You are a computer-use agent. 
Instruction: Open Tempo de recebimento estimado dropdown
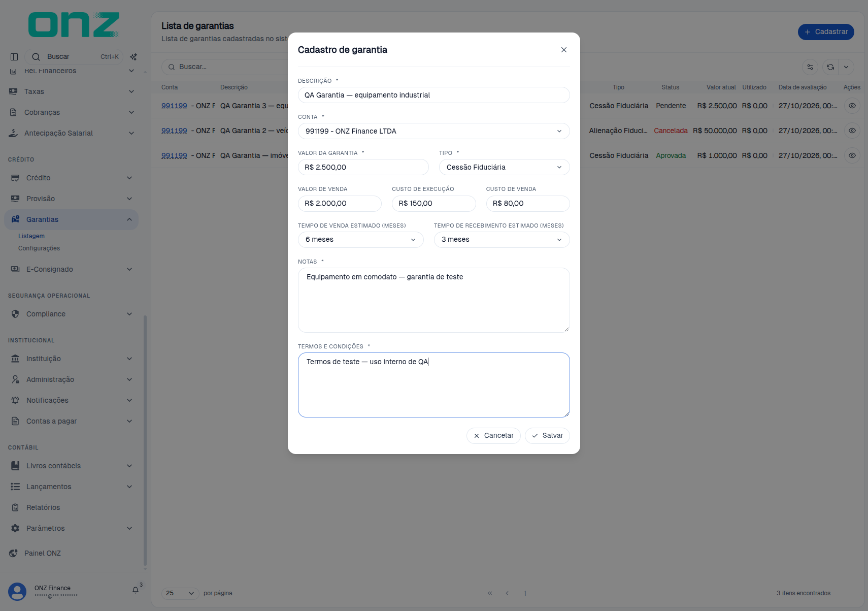(x=502, y=240)
